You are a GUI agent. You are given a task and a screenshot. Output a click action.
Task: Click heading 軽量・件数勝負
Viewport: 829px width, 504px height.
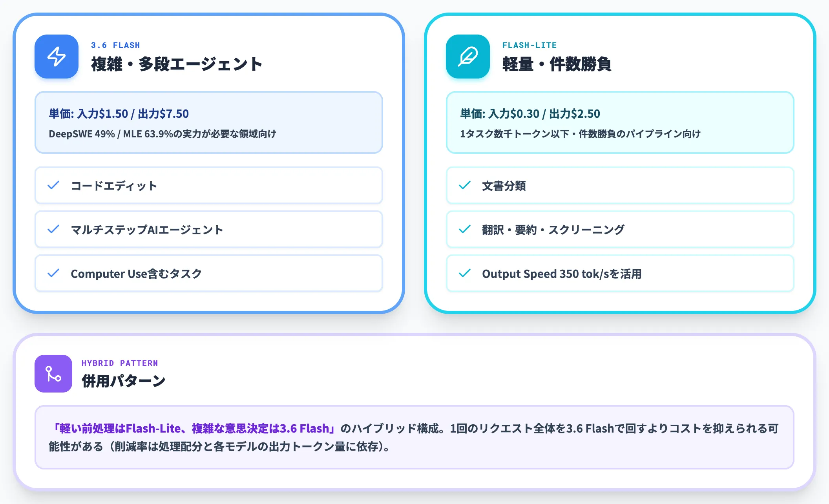(x=557, y=64)
